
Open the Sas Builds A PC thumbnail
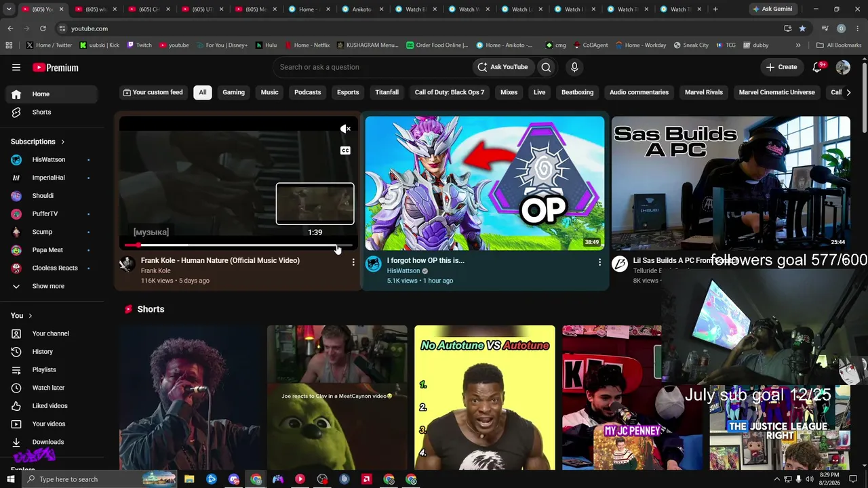[x=731, y=183]
